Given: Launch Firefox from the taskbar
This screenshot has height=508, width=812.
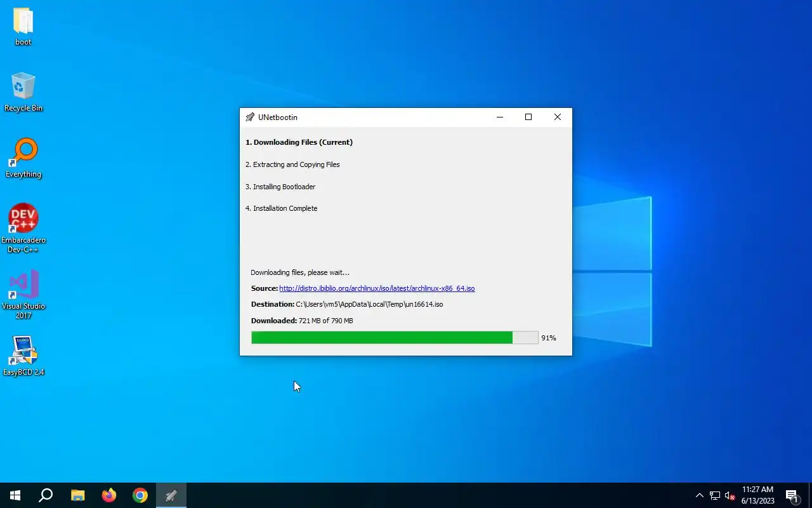Looking at the screenshot, I should tap(109, 495).
